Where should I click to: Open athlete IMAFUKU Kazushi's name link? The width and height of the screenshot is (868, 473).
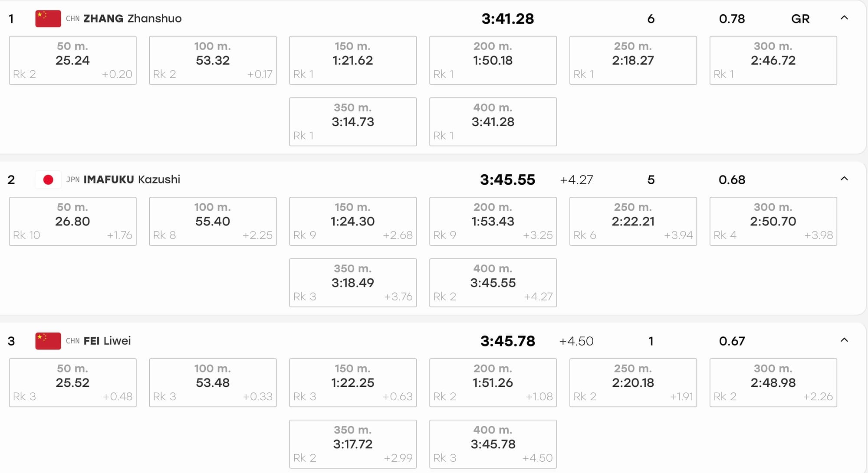(132, 179)
